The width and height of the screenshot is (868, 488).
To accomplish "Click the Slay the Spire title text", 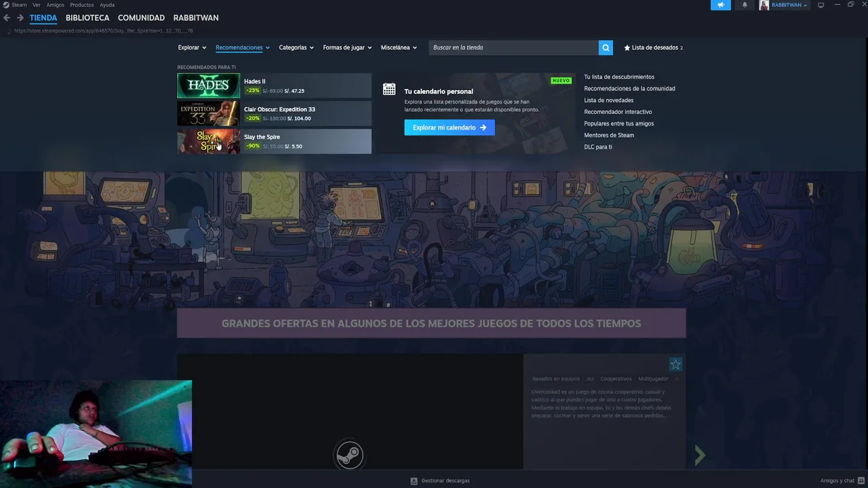I will (x=262, y=137).
